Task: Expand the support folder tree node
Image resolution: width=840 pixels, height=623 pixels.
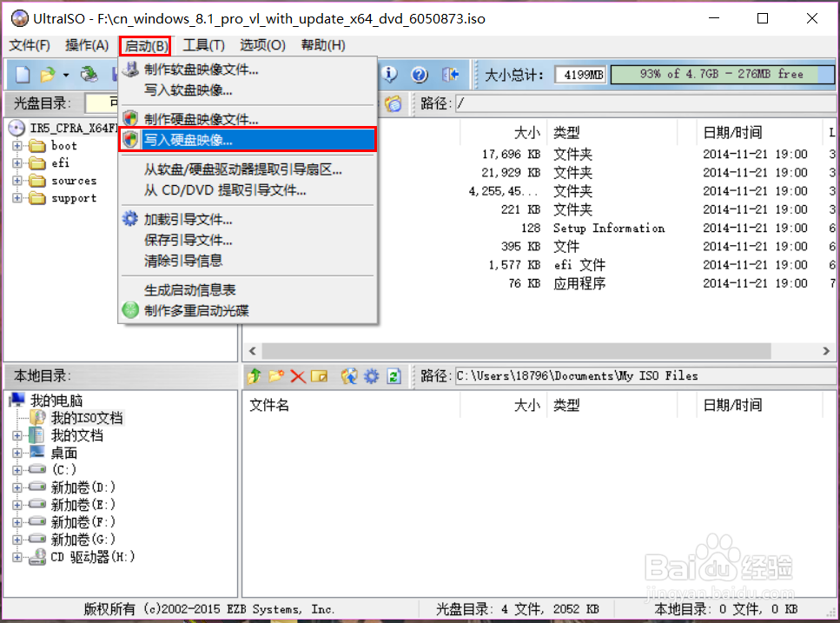Action: click(17, 198)
